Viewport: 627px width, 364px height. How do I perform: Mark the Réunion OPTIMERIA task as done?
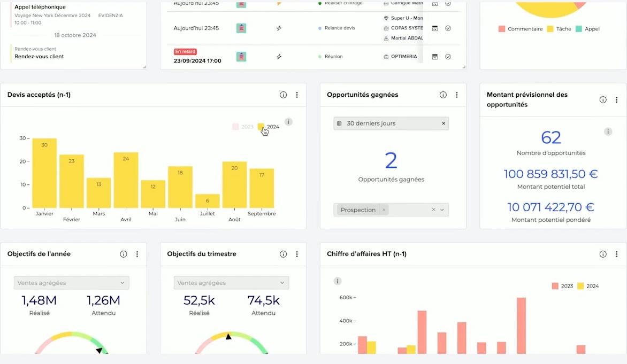(x=448, y=57)
